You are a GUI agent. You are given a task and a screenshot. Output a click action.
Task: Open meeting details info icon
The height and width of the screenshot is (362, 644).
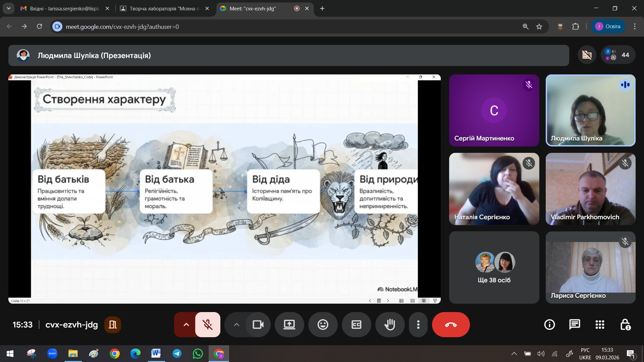tap(549, 324)
